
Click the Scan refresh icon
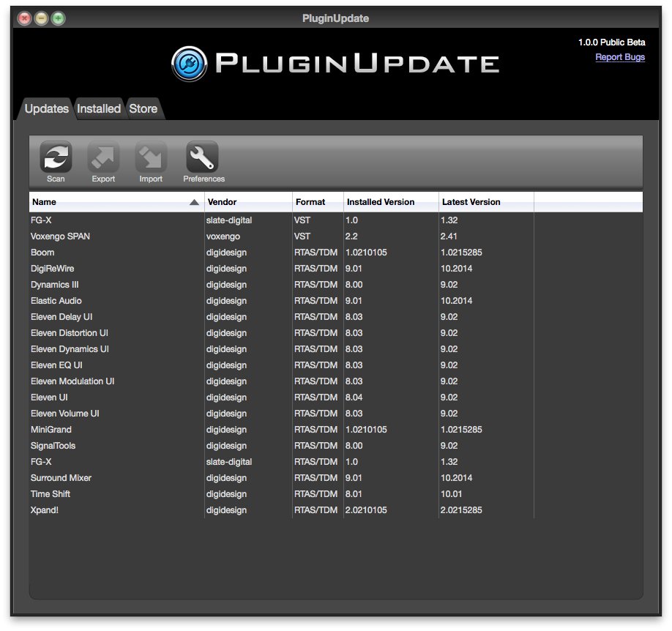[56, 157]
